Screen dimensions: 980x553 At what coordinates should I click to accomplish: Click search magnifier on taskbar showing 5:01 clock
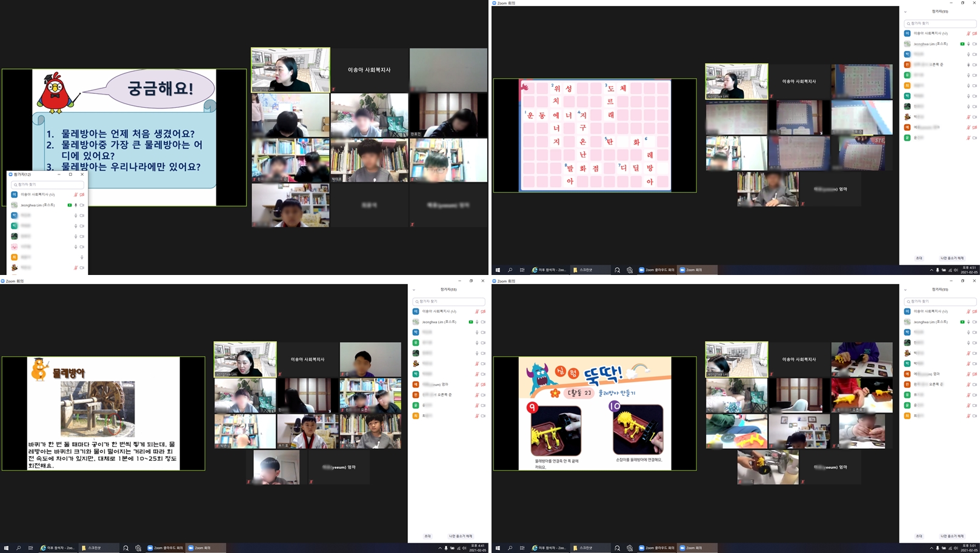[x=510, y=548]
